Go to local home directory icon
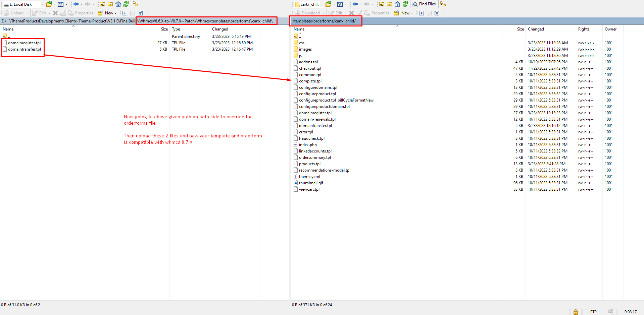 click(x=118, y=4)
